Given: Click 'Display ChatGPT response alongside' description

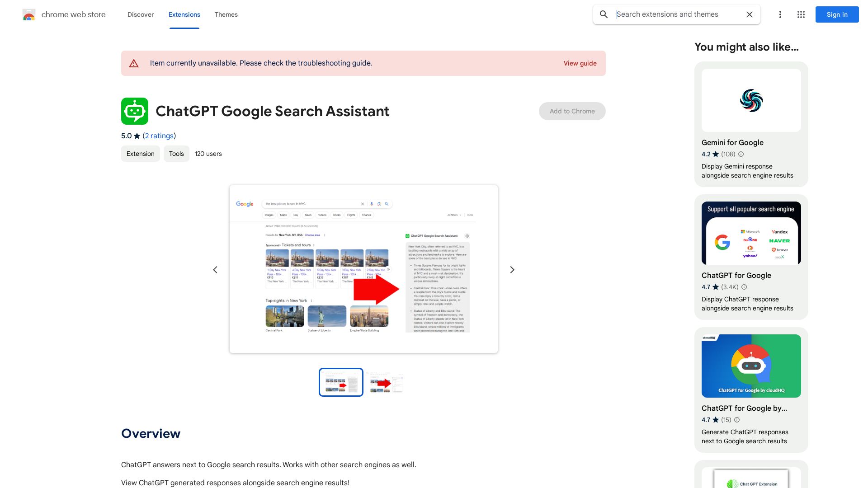Looking at the screenshot, I should tap(747, 304).
